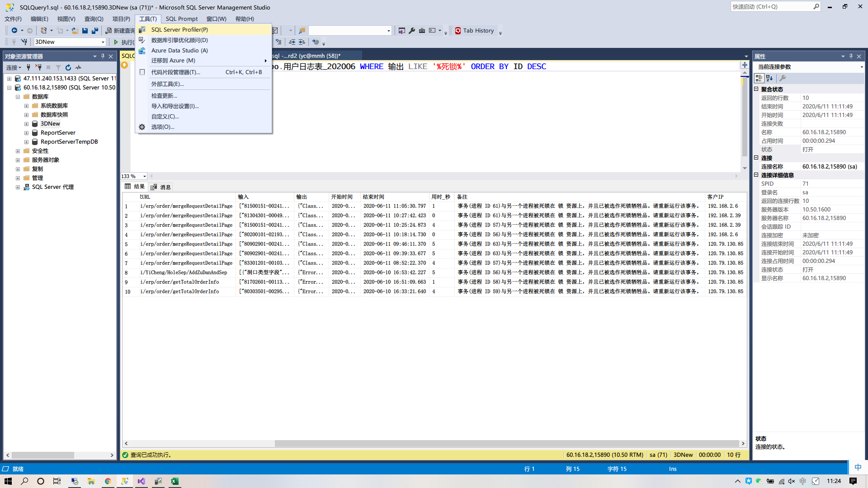Click the Categorized view icon in the Properties panel
Viewport: 868px width, 488px height.
[x=759, y=78]
